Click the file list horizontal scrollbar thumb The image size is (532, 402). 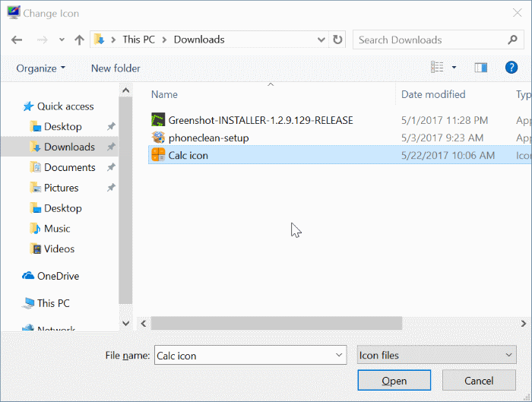(277, 324)
